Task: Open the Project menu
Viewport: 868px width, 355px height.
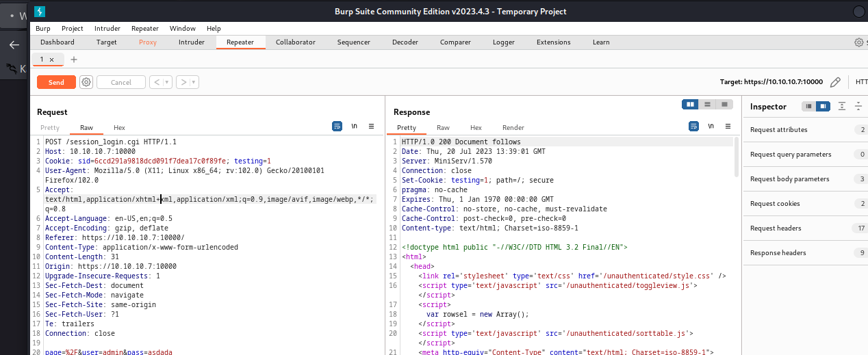Action: pos(73,29)
